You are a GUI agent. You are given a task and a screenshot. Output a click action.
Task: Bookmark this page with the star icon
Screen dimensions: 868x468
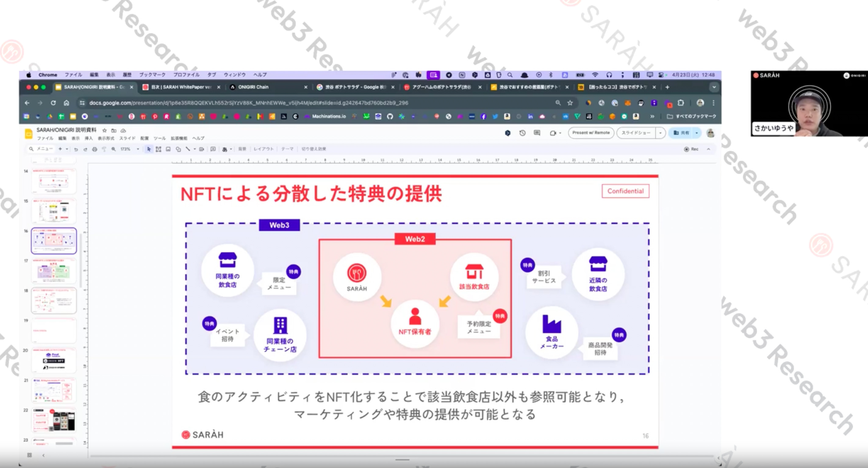(570, 103)
